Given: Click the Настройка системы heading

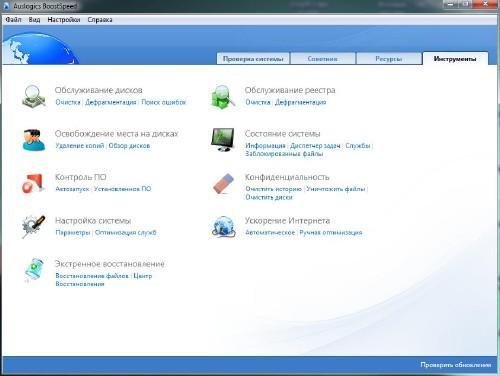Looking at the screenshot, I should pos(93,221).
